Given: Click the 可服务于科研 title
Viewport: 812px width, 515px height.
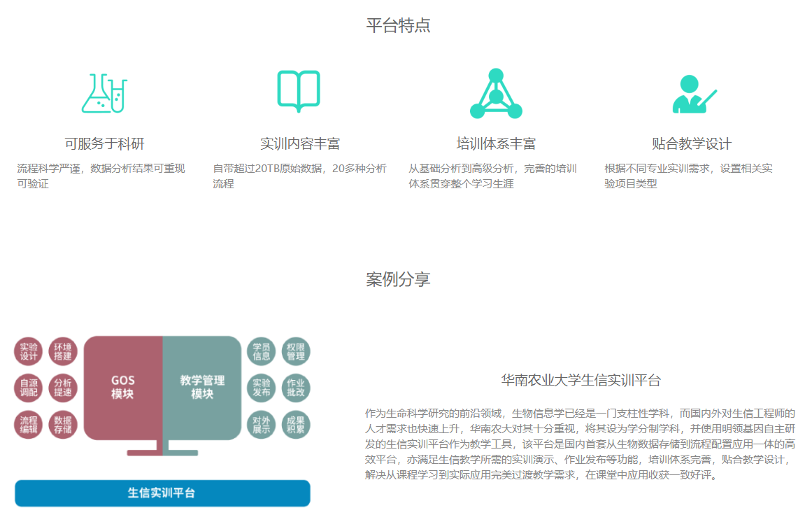Looking at the screenshot, I should (x=105, y=143).
